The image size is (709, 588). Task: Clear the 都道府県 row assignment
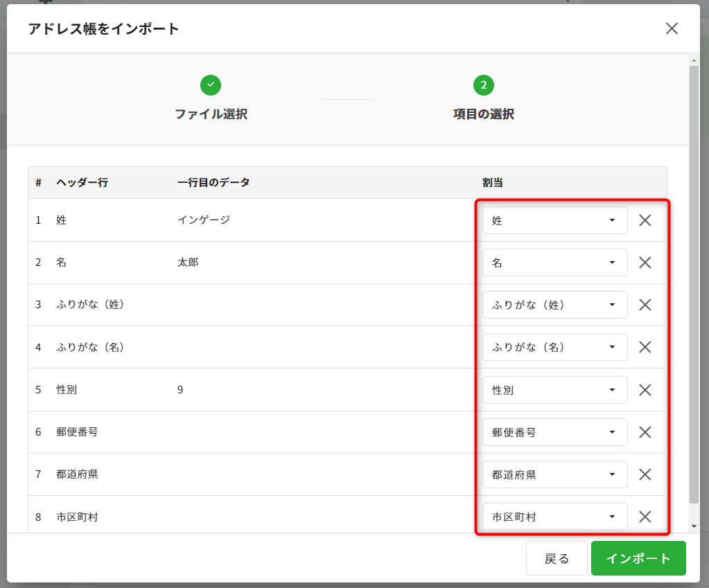click(645, 474)
